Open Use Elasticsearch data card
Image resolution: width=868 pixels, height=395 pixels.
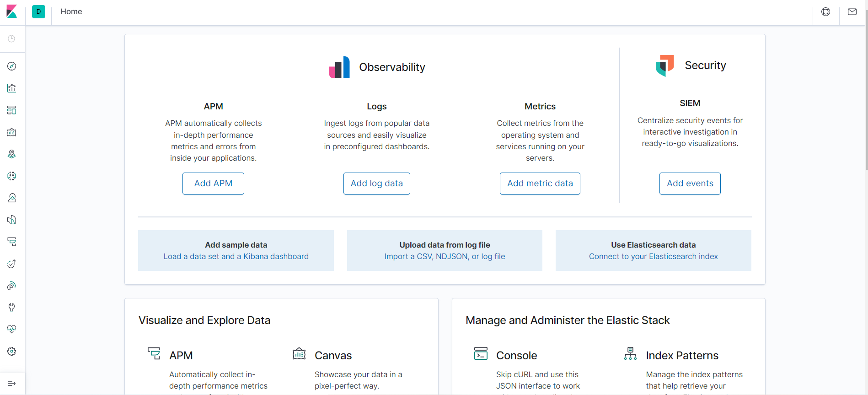tap(654, 250)
